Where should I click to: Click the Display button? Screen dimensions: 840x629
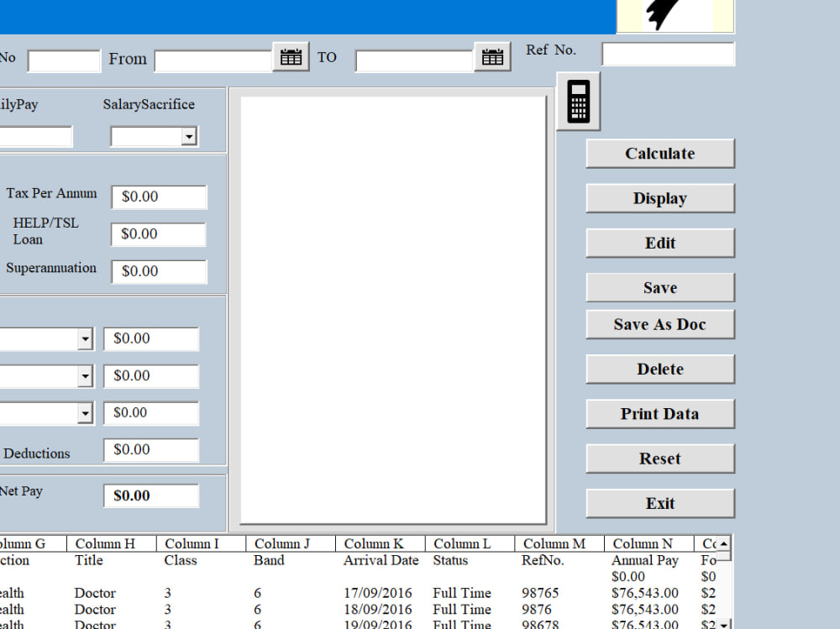660,198
